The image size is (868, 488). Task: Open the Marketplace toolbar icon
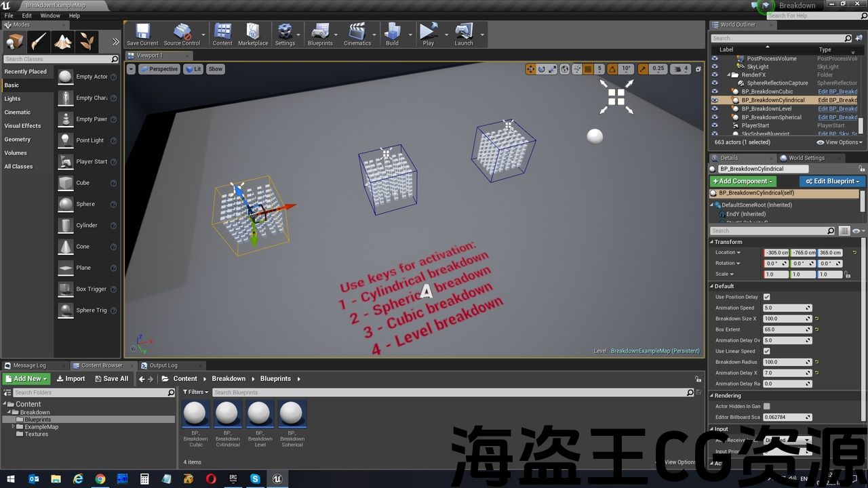[253, 35]
